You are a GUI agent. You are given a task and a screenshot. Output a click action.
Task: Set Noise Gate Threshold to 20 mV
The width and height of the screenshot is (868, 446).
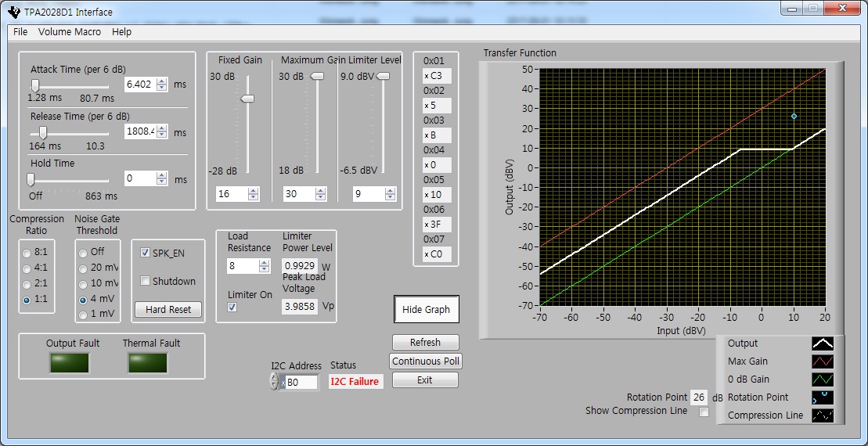(83, 269)
